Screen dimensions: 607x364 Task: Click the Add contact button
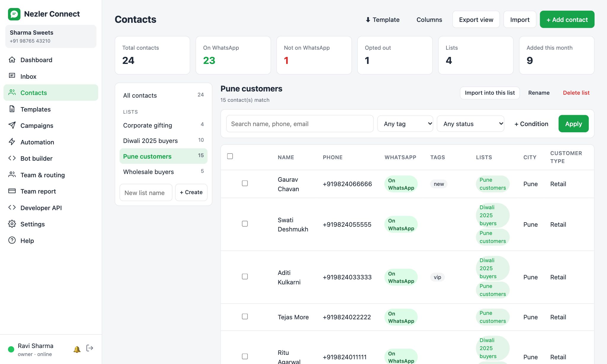pos(567,20)
